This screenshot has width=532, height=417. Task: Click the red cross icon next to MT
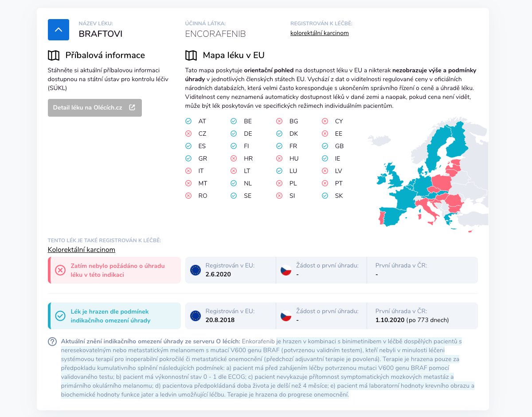click(188, 183)
